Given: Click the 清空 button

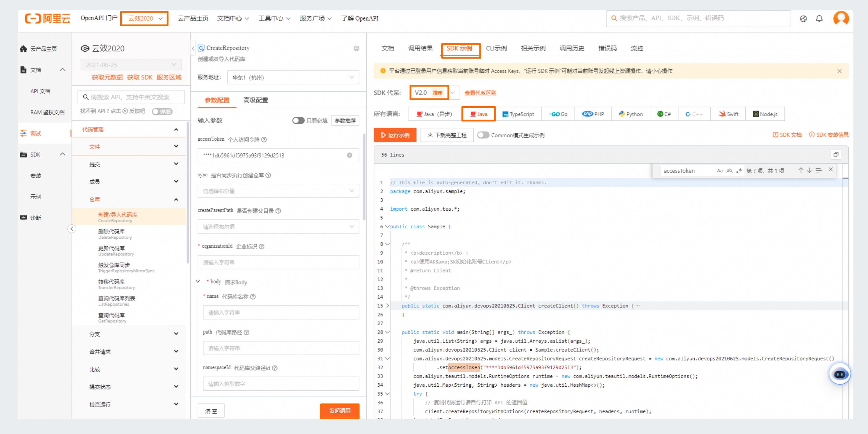Looking at the screenshot, I should click(211, 411).
